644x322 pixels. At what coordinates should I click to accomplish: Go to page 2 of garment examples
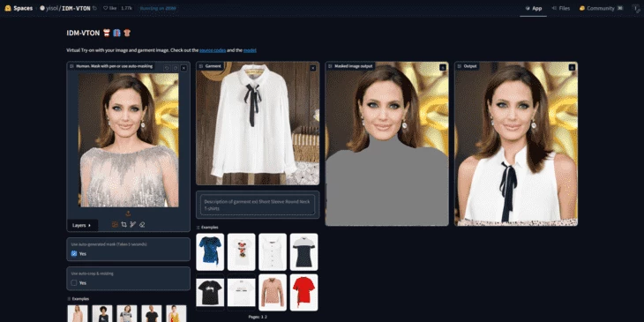click(266, 317)
